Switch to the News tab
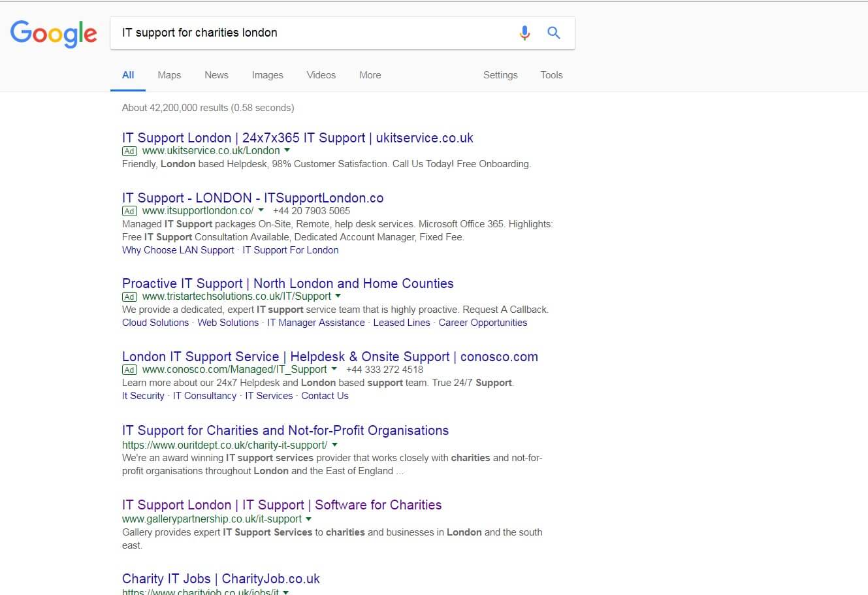The height and width of the screenshot is (595, 868). 216,75
